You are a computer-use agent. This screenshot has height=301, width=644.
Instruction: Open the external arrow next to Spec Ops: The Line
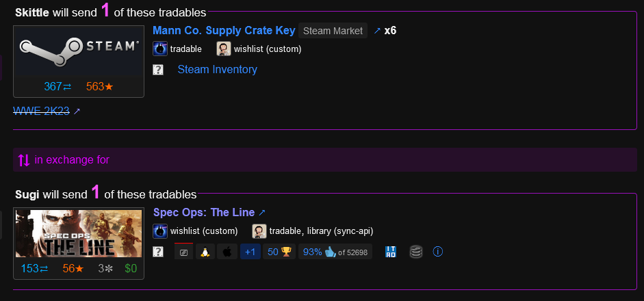261,213
